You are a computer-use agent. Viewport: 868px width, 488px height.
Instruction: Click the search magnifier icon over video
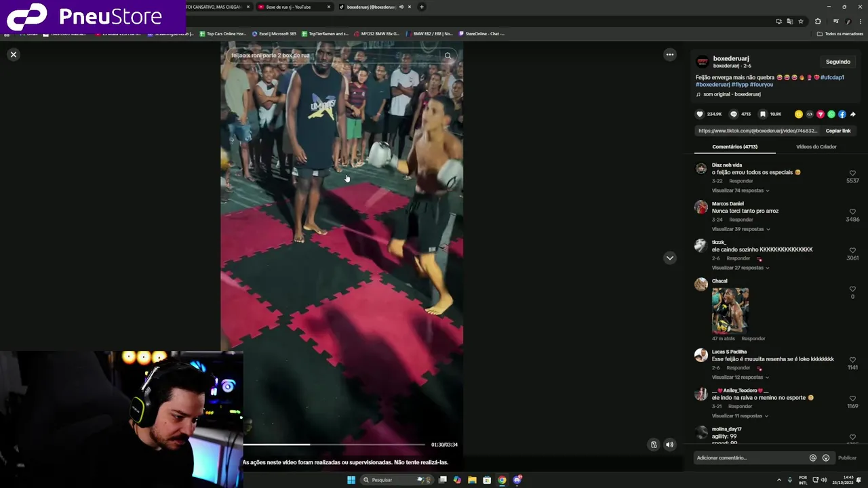tap(448, 56)
